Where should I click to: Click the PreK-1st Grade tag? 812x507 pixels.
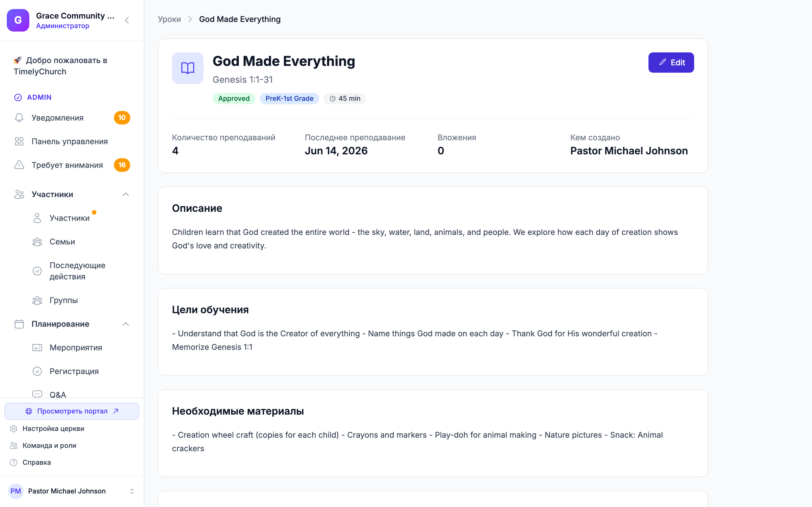(289, 99)
